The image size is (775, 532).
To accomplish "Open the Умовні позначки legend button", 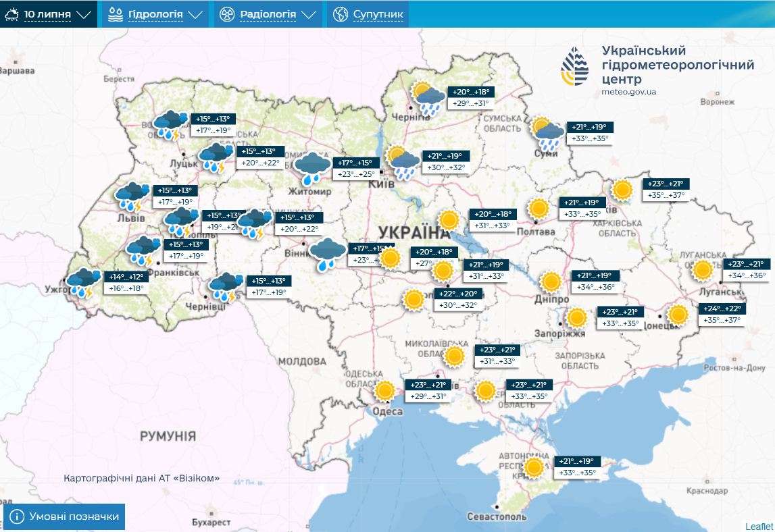I will click(x=65, y=517).
